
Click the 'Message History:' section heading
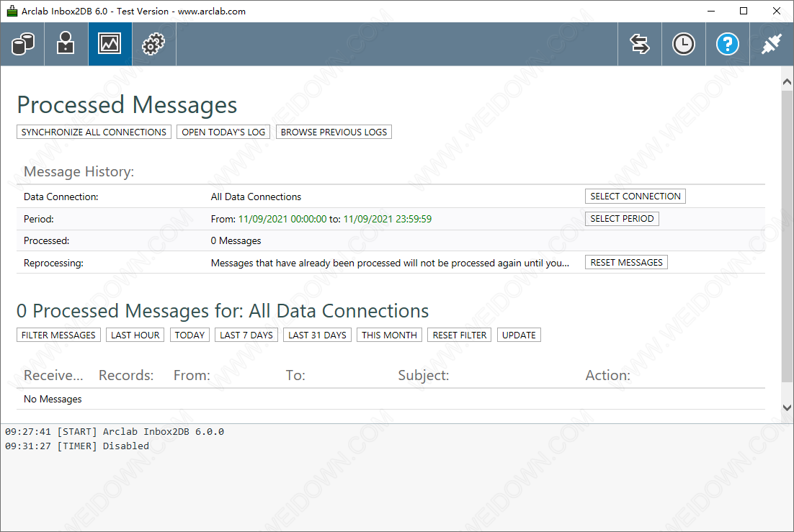click(79, 171)
